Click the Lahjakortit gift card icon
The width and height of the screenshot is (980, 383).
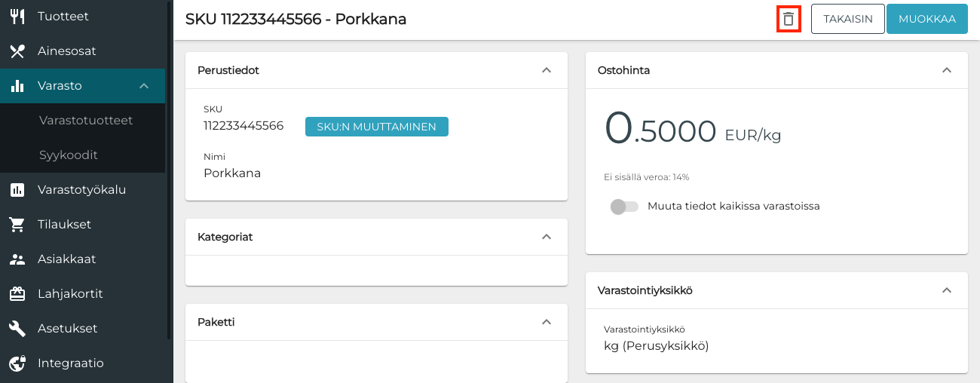point(17,294)
